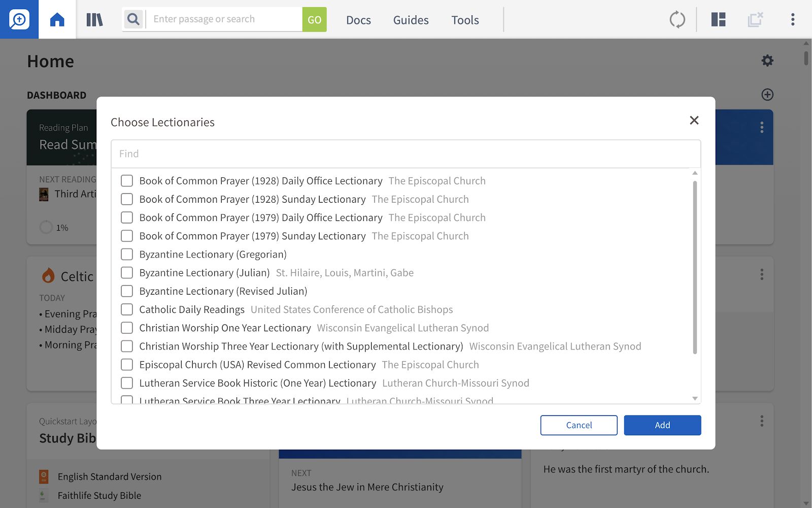Open options menu on the bottom right card
Viewport: 812px width, 508px height.
pyautogui.click(x=762, y=421)
